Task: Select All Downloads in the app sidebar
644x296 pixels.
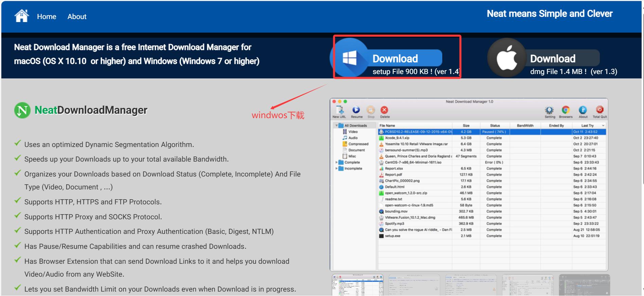Action: coord(356,126)
